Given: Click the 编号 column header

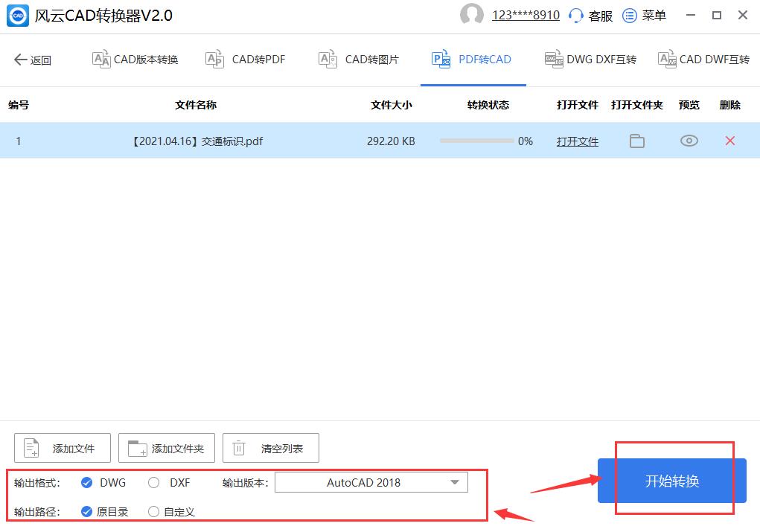Looking at the screenshot, I should tap(19, 105).
